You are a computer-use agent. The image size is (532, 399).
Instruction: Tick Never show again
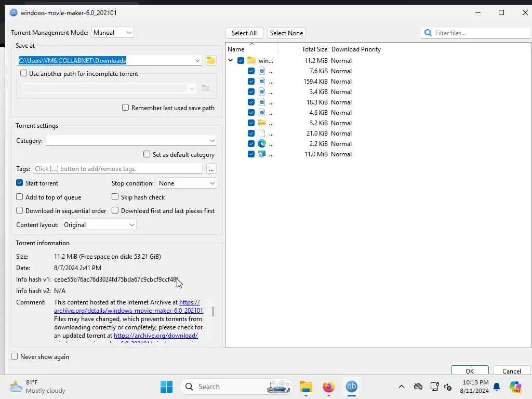tap(14, 356)
